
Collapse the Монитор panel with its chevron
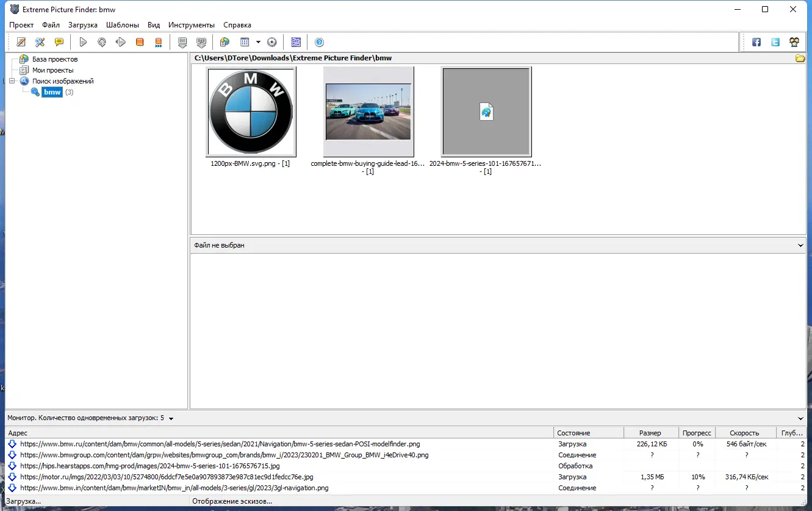(x=800, y=418)
